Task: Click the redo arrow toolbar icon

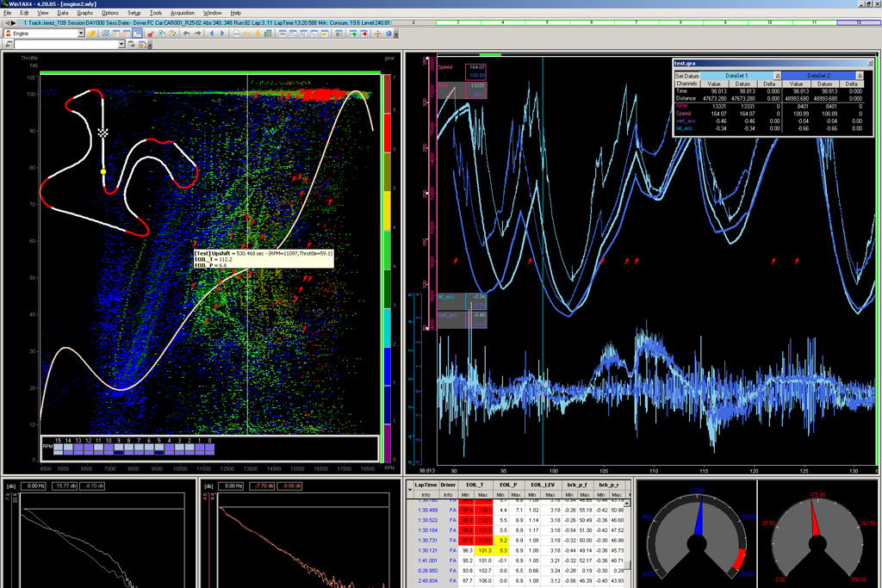Action: [x=197, y=34]
